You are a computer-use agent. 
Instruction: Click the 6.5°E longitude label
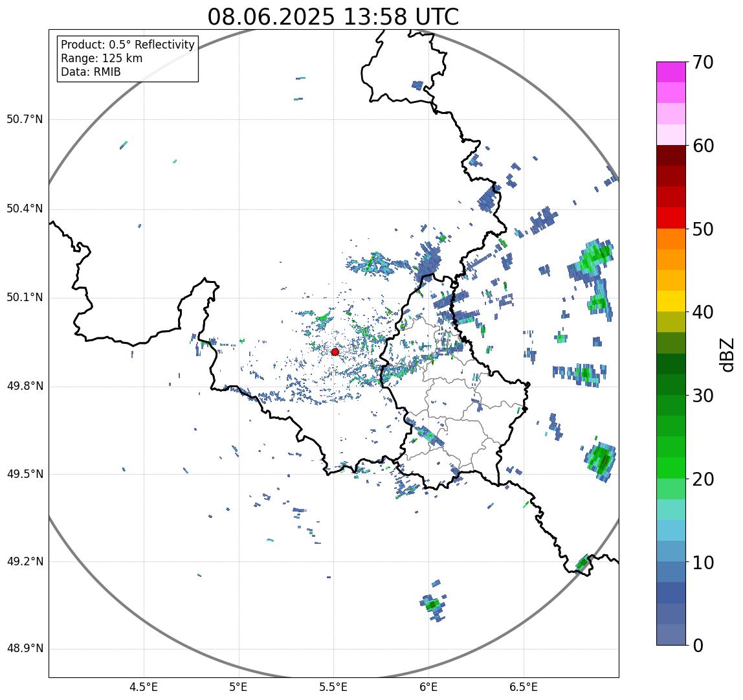pos(524,687)
